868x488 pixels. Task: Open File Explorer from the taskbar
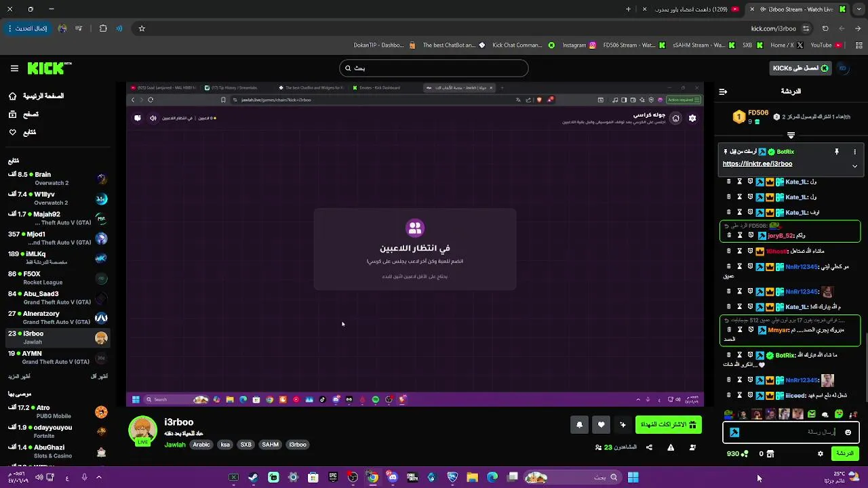tap(472, 477)
